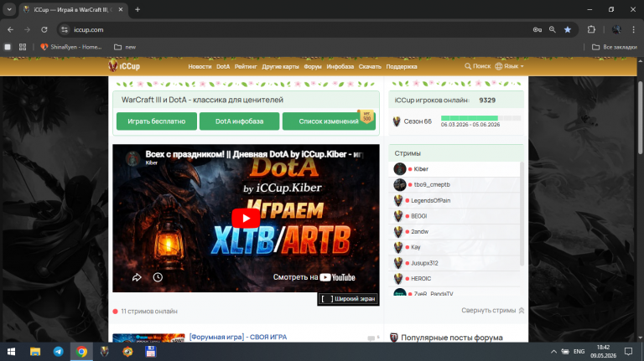Open the Windows Start menu

[12, 352]
